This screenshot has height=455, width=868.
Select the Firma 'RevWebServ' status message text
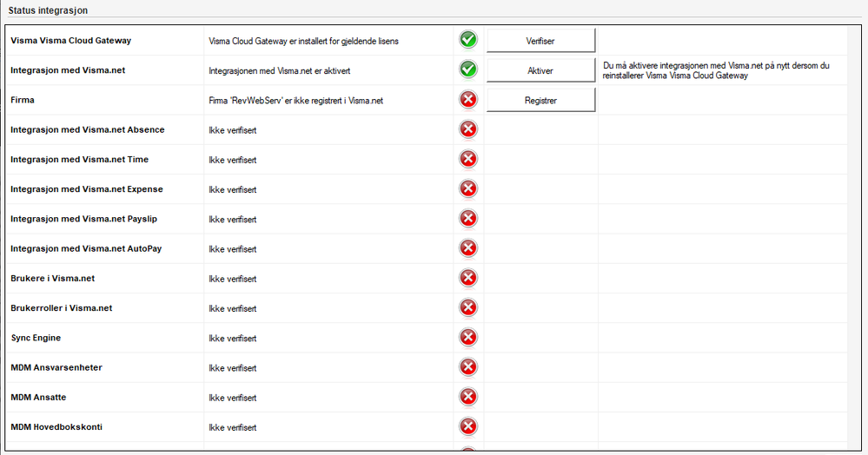pos(295,101)
